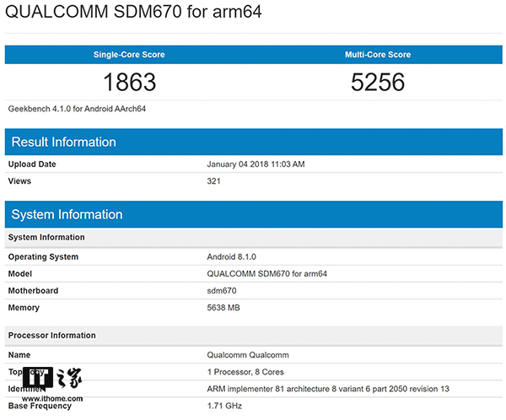506x420 pixels.
Task: Click the www.ithome.com watermark text
Action: click(x=51, y=398)
